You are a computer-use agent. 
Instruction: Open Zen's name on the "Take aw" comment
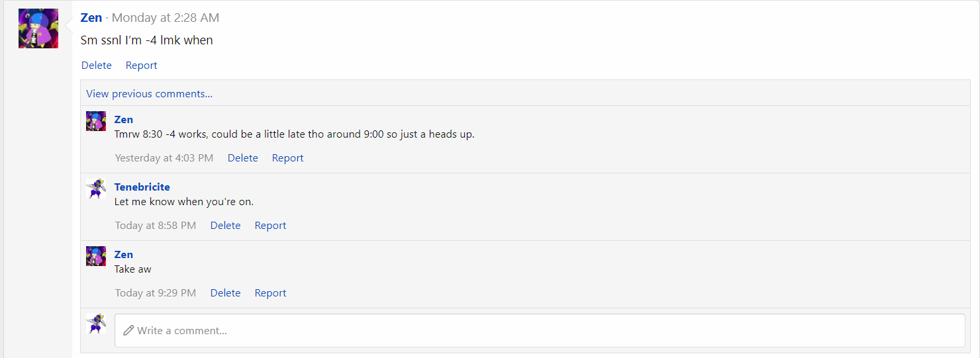click(124, 255)
